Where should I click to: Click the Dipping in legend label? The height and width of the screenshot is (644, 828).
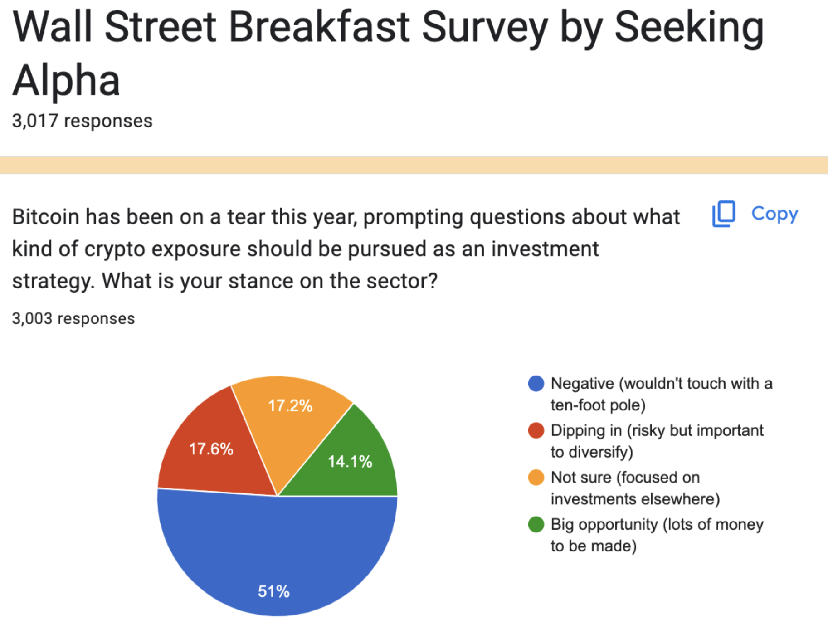pyautogui.click(x=657, y=441)
